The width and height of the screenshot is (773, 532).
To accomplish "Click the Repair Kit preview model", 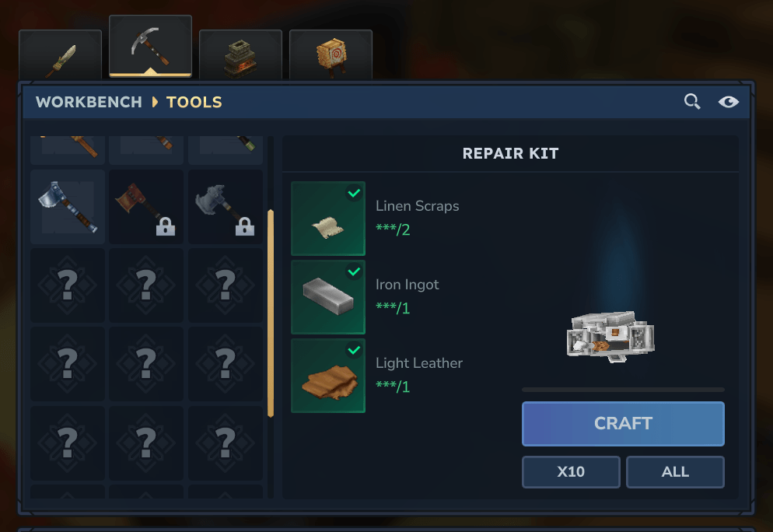I will (610, 336).
